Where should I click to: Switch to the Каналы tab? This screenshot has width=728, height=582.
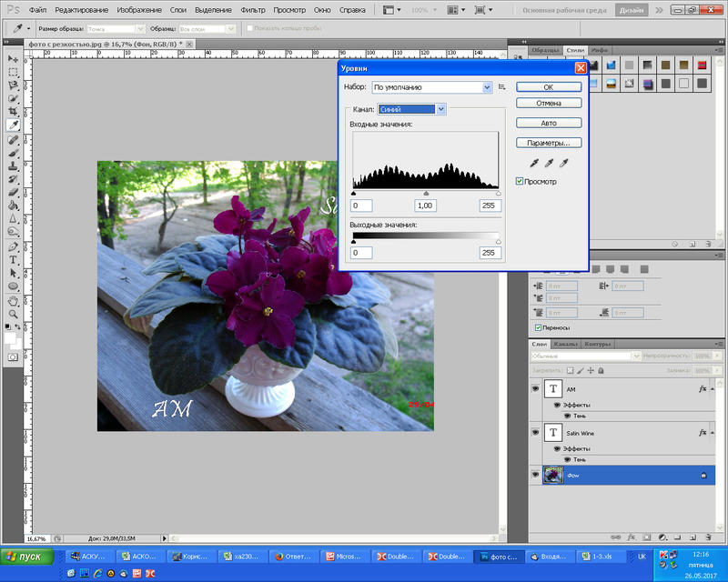pyautogui.click(x=566, y=345)
